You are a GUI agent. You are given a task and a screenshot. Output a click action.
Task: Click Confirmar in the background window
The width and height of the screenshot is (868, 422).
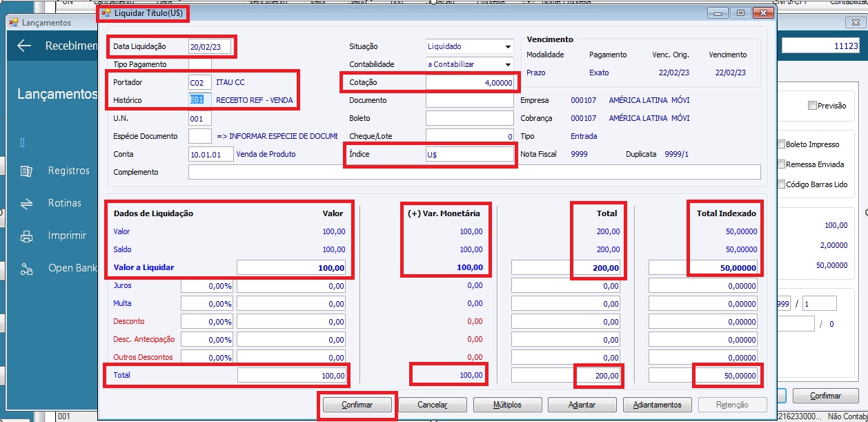[x=825, y=396]
